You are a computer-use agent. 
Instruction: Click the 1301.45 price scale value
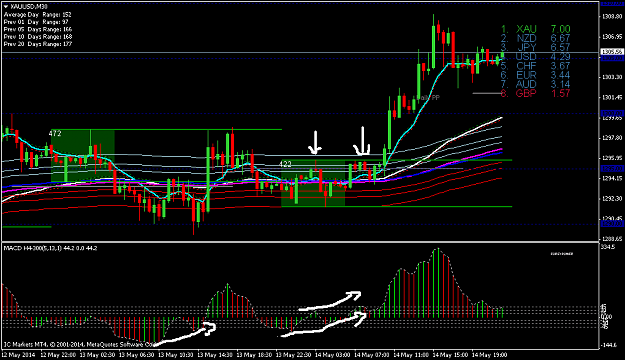(612, 97)
